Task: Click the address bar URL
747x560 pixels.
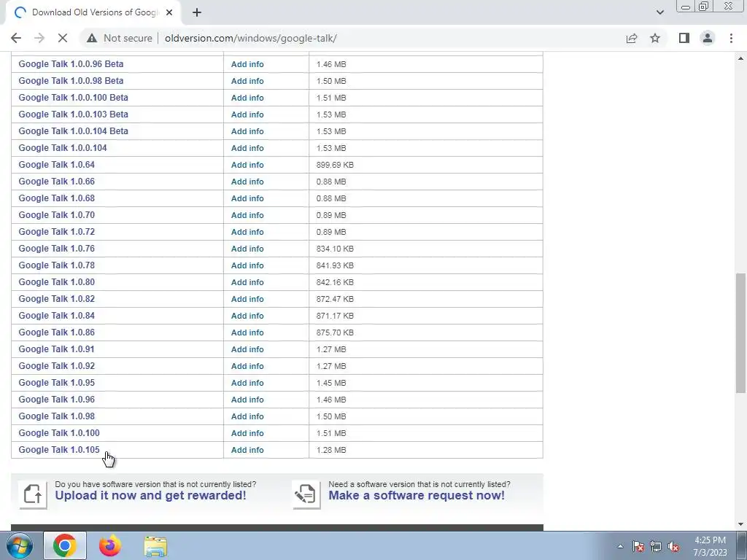Action: click(251, 38)
